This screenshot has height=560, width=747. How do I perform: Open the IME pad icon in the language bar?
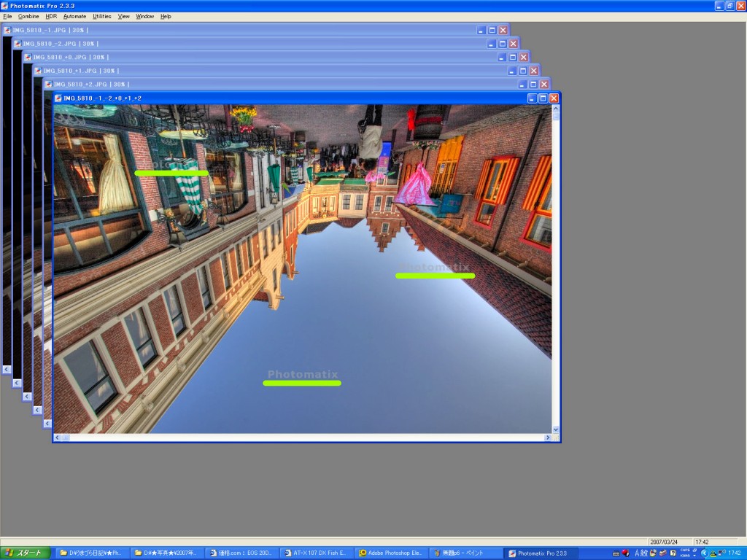(653, 553)
